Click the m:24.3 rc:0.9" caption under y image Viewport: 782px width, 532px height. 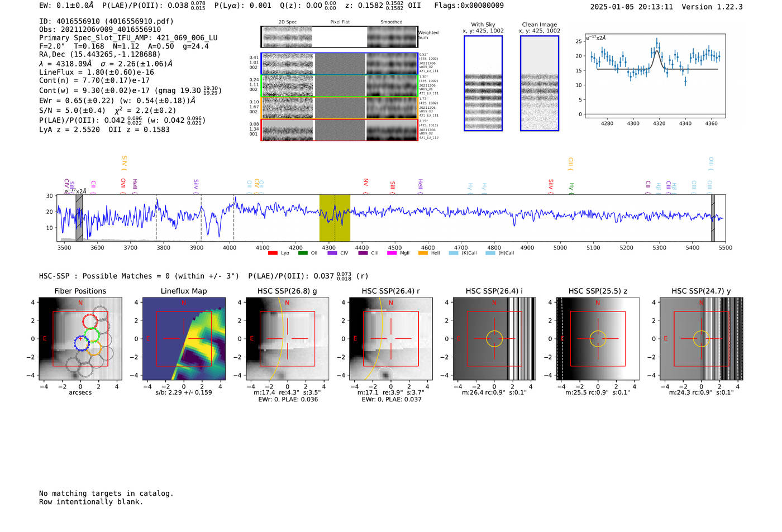702,392
